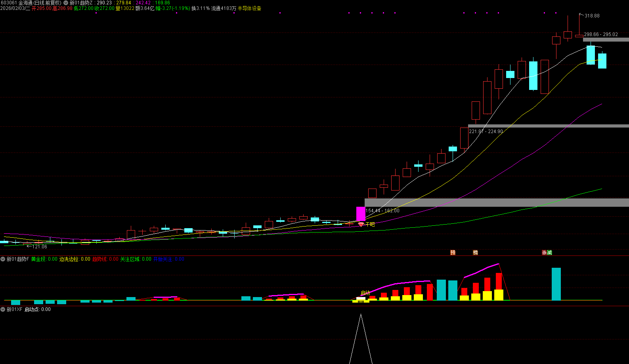629x364 pixels.
Task: Click the 黄金段 value label
Action: 44,259
